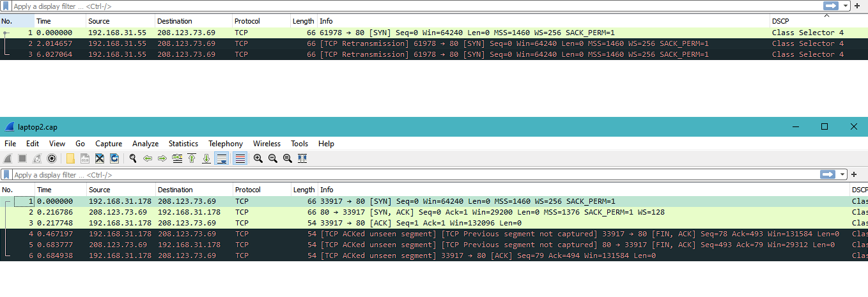The width and height of the screenshot is (868, 297).
Task: Add filter button plus in upper window
Action: click(857, 6)
